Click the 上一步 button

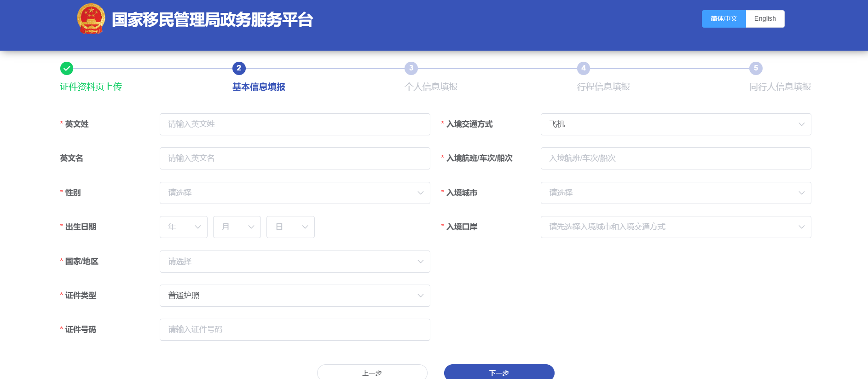372,372
